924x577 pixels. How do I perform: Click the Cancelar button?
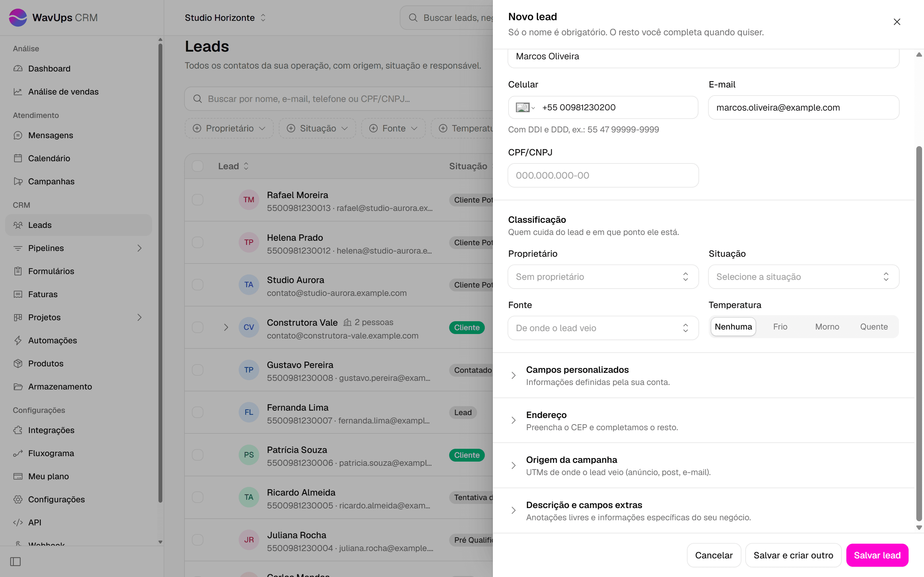point(714,555)
